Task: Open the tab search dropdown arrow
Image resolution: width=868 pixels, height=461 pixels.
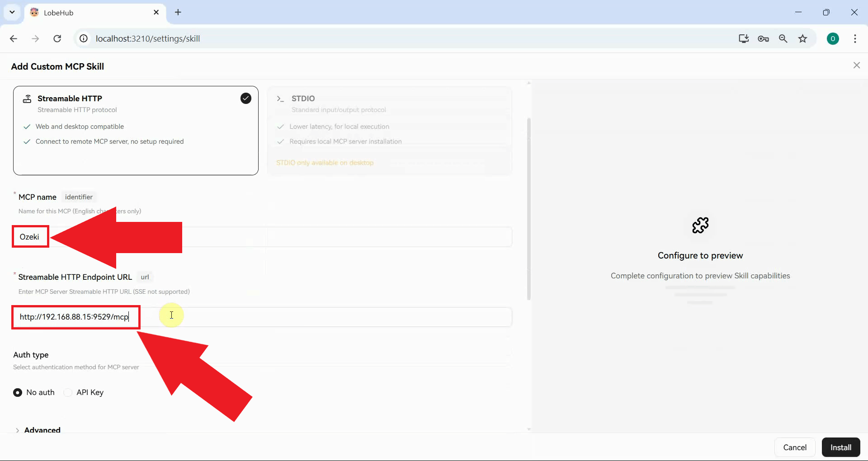Action: [x=12, y=12]
